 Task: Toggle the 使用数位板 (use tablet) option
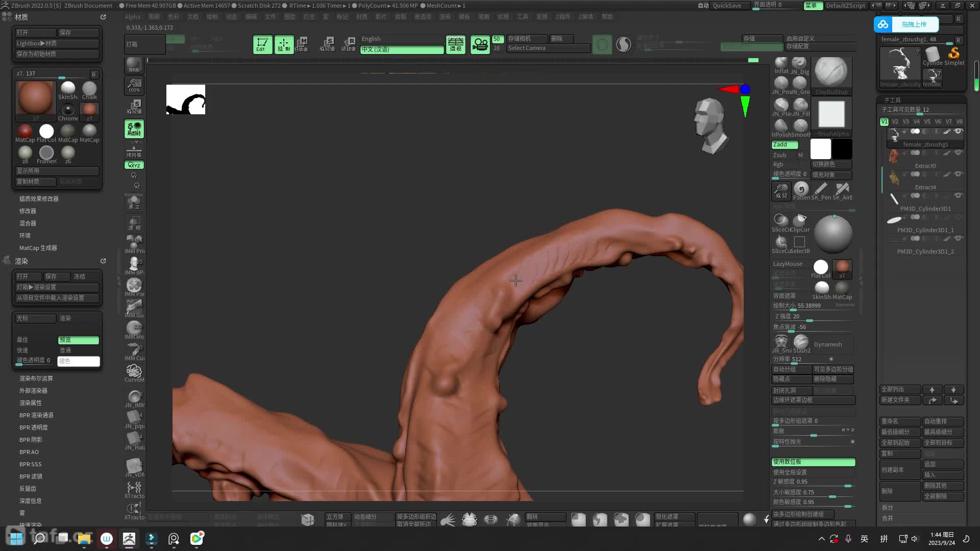click(x=813, y=462)
